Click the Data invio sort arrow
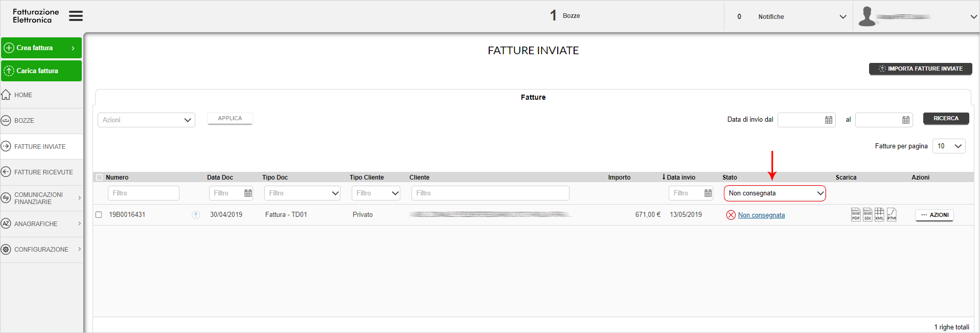980x333 pixels. (x=664, y=177)
